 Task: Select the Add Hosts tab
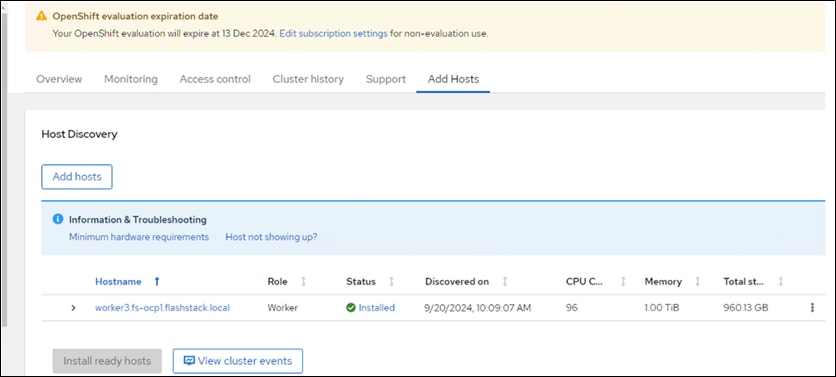(x=453, y=79)
